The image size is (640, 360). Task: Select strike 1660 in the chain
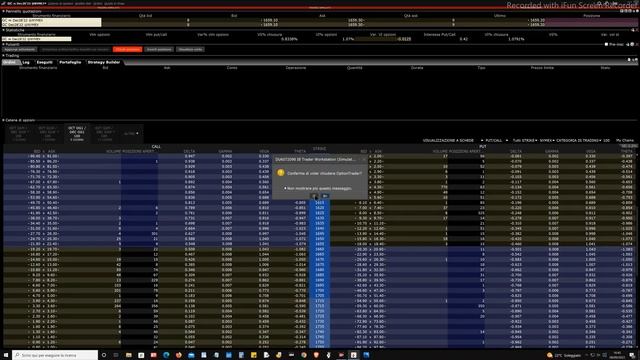click(320, 249)
